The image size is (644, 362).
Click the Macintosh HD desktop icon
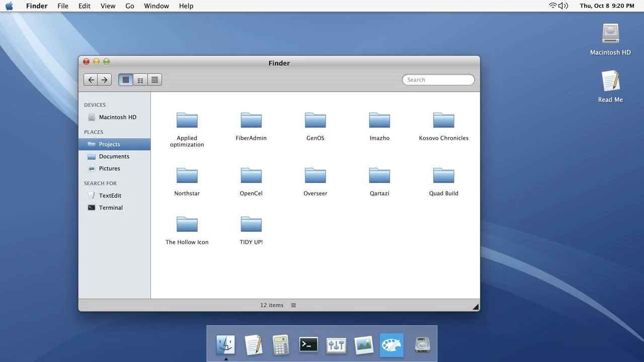click(610, 33)
